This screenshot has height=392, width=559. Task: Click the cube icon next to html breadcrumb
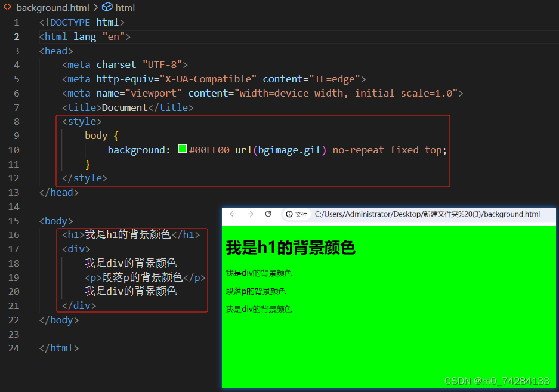click(106, 7)
